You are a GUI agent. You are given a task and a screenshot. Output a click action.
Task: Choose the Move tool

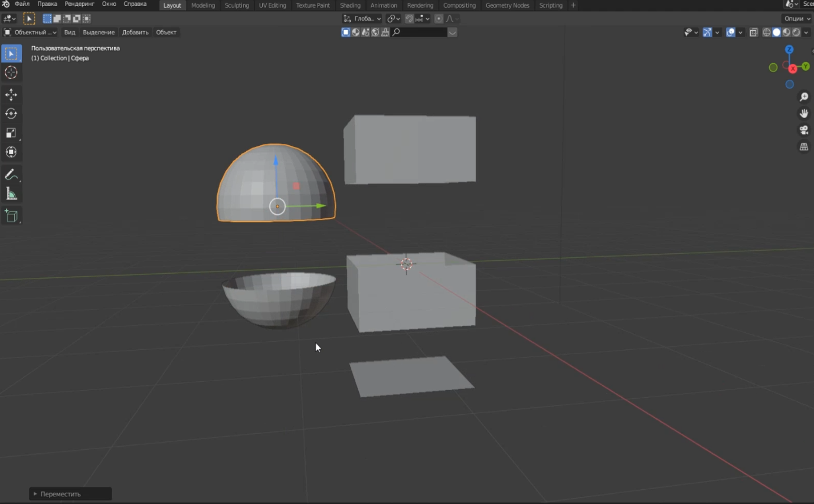click(11, 95)
